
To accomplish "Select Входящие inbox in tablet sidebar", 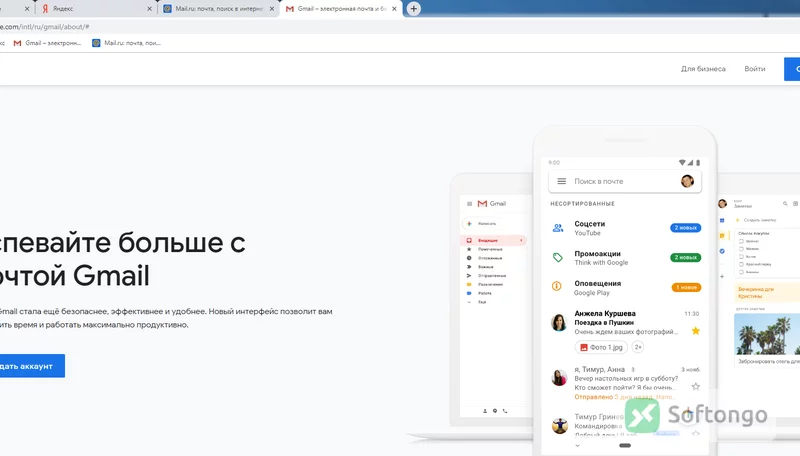I will 493,240.
